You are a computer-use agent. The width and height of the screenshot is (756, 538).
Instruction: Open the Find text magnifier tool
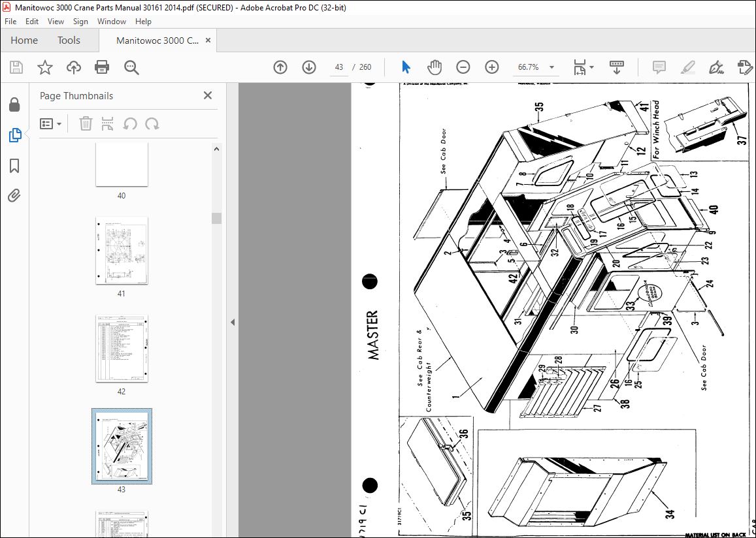tap(131, 67)
